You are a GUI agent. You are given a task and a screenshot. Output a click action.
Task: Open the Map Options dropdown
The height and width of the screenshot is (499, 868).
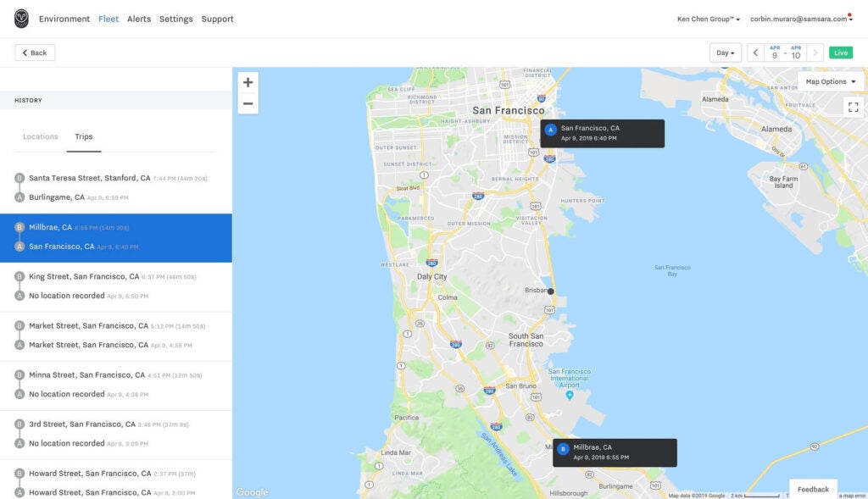(x=829, y=80)
